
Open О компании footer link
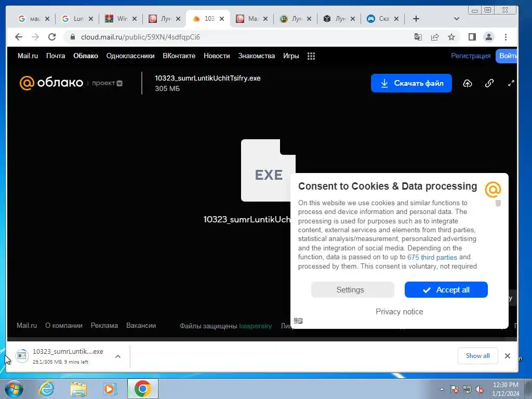(64, 325)
